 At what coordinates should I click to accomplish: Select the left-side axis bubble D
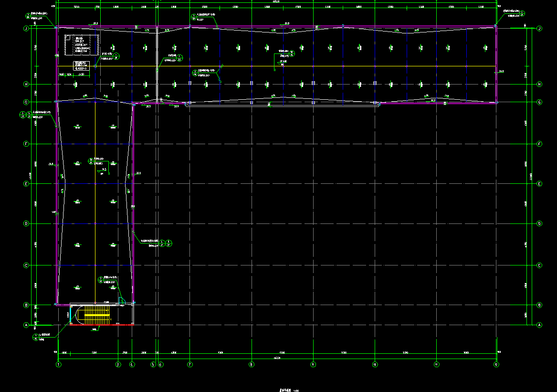[x=26, y=223]
